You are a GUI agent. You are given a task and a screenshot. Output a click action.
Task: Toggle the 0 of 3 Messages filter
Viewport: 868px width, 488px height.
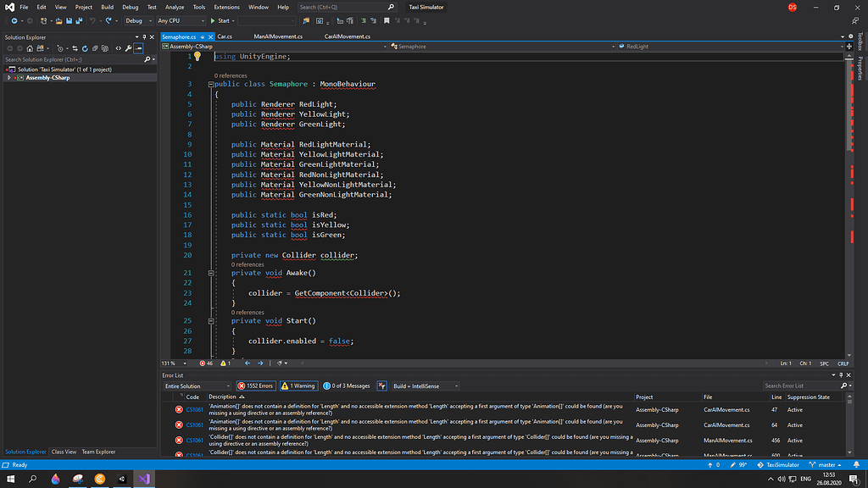[350, 385]
